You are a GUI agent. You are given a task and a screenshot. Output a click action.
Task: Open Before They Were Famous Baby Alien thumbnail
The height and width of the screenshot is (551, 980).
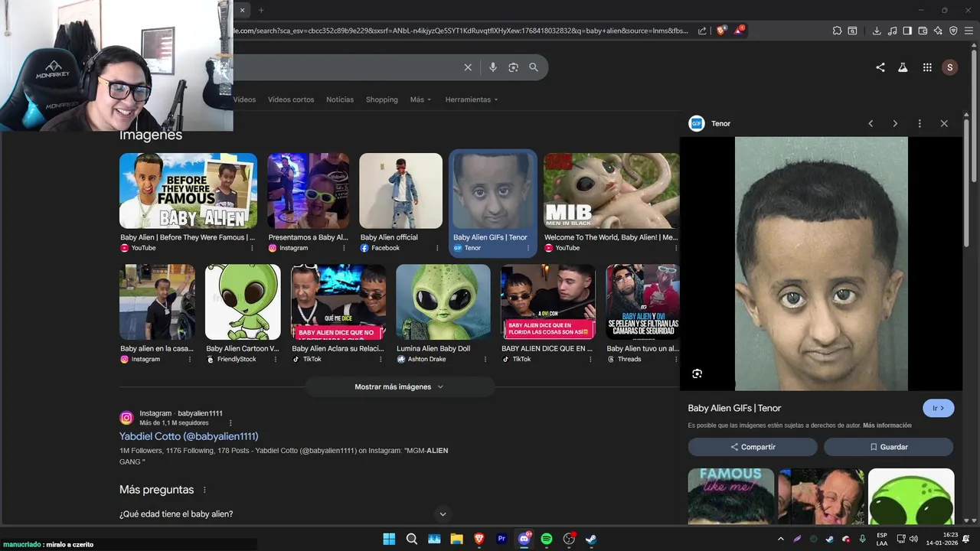pyautogui.click(x=188, y=191)
